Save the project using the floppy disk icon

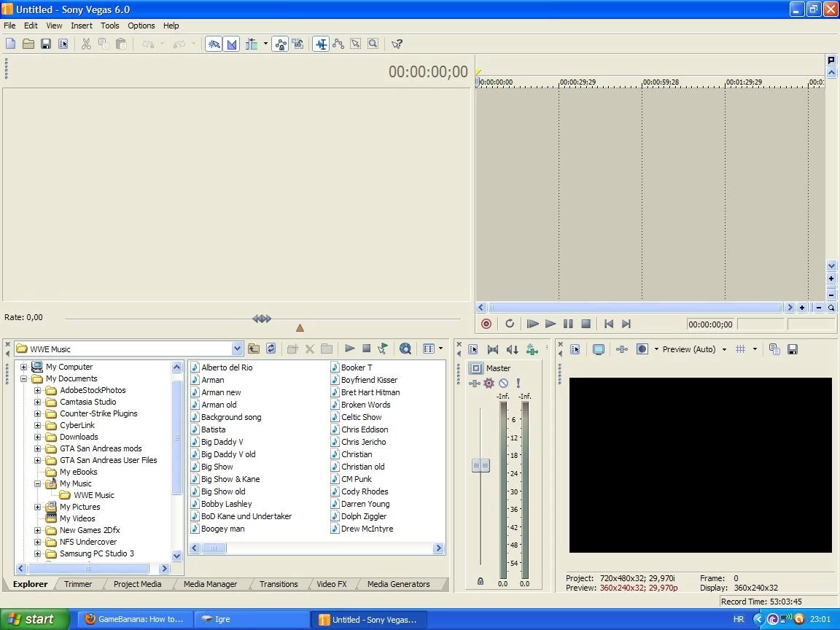[46, 44]
